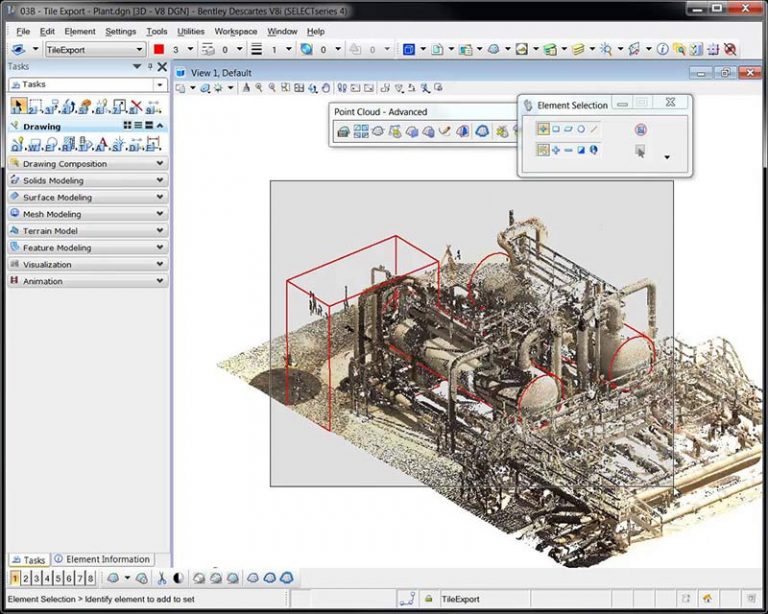Select the Place Fence tool in Tasks
The width and height of the screenshot is (768, 614).
(x=34, y=106)
